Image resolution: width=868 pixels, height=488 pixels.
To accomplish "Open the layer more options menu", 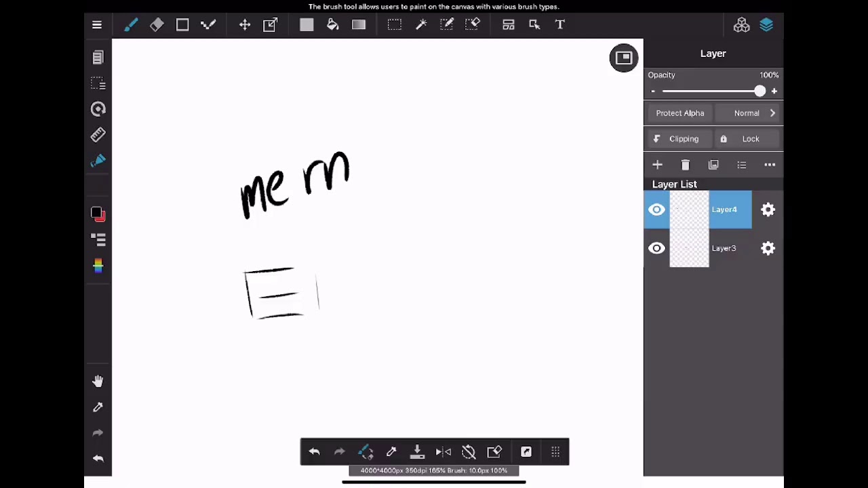I will 770,165.
